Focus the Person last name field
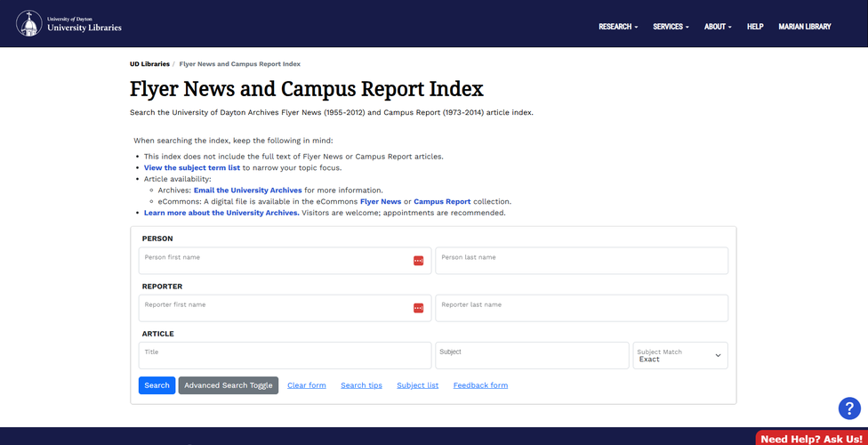 (582, 261)
